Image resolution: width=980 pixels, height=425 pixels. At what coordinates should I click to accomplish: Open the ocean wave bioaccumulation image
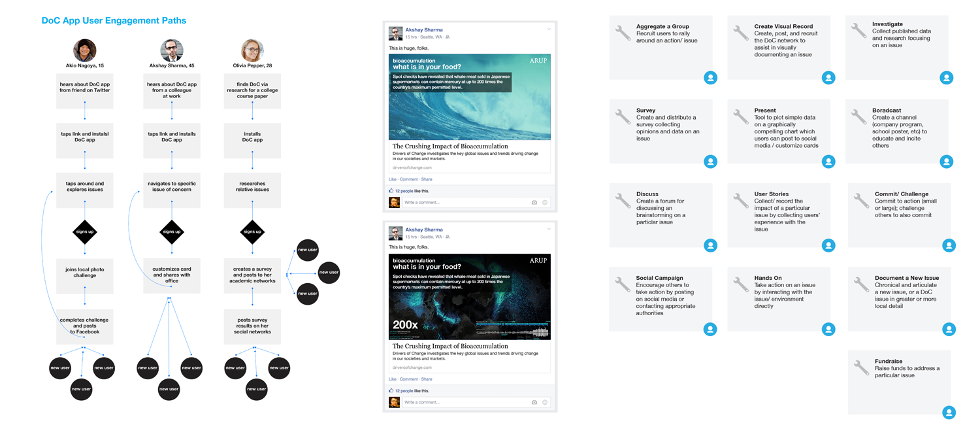pyautogui.click(x=470, y=97)
